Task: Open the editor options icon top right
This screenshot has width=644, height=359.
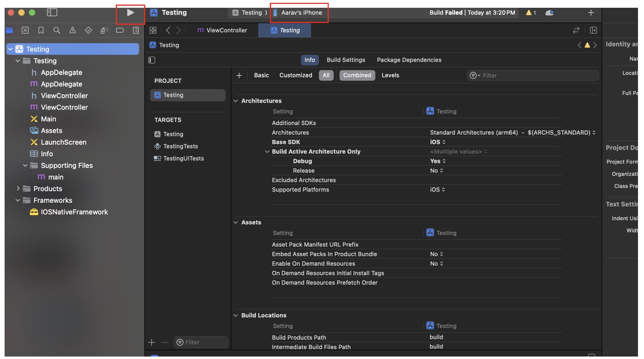Action: point(594,30)
